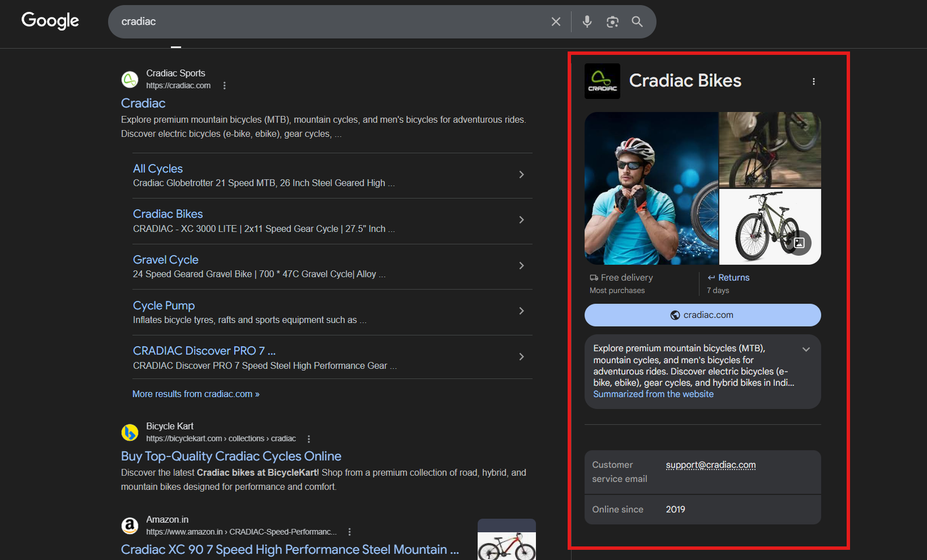
Task: Open the Cycle Pump sitelink
Action: pos(164,306)
